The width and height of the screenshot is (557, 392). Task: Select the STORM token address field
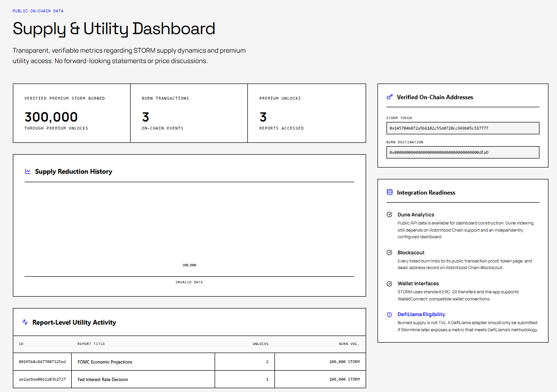click(463, 128)
